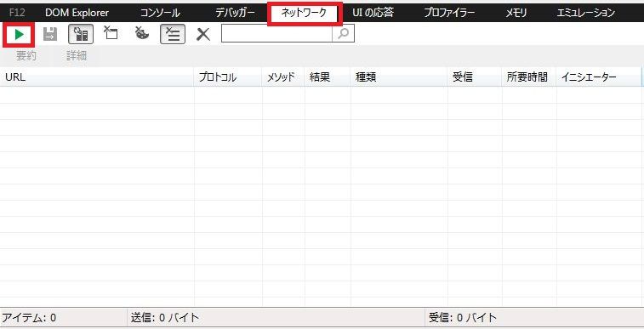The width and height of the screenshot is (644, 329).
Task: Sort by the 所要時間 column header
Action: point(529,77)
